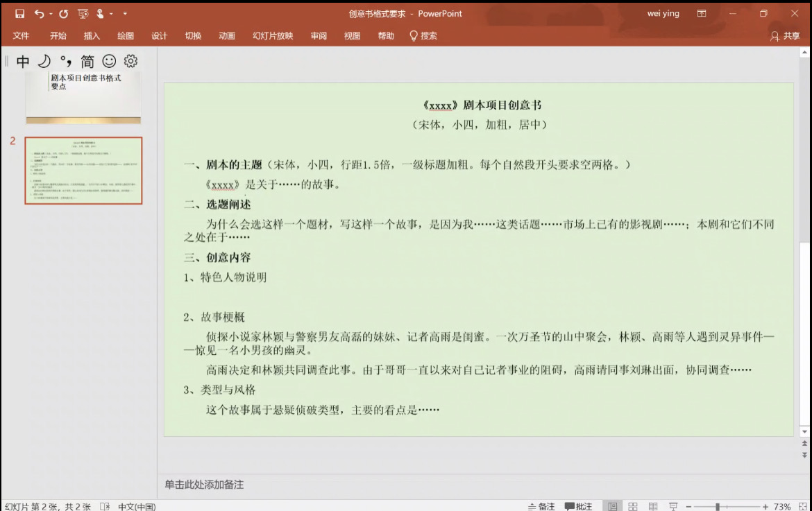This screenshot has height=511, width=812.
Task: Expand the Undo history dropdown arrow
Action: [51, 14]
